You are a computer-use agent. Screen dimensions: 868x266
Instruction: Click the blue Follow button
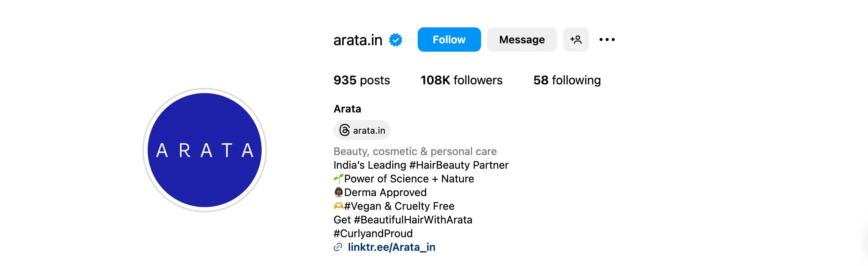tap(449, 40)
